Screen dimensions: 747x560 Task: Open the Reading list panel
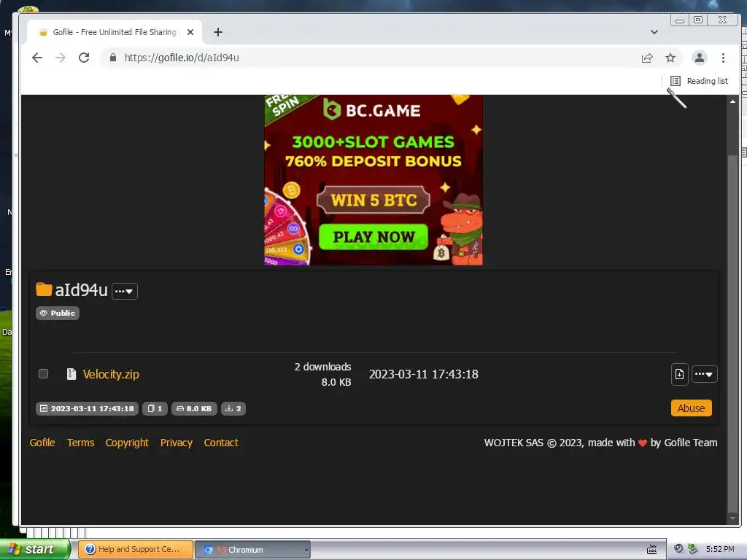(699, 81)
